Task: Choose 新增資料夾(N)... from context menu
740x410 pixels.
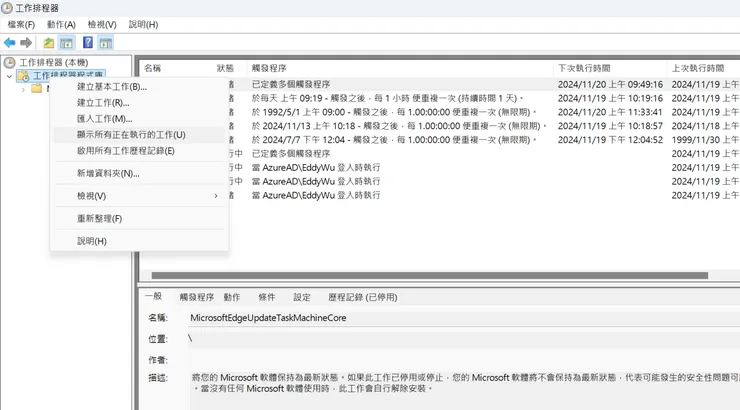Action: pyautogui.click(x=139, y=174)
